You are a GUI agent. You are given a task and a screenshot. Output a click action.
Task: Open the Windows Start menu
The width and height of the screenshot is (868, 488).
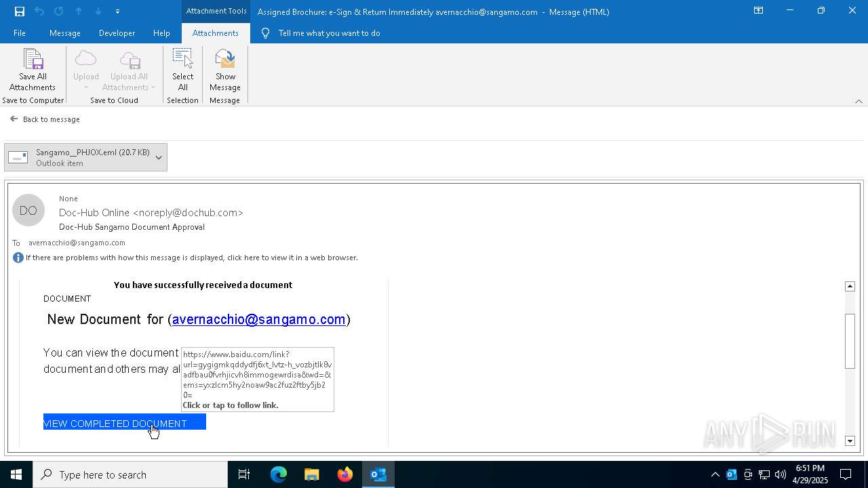click(16, 474)
